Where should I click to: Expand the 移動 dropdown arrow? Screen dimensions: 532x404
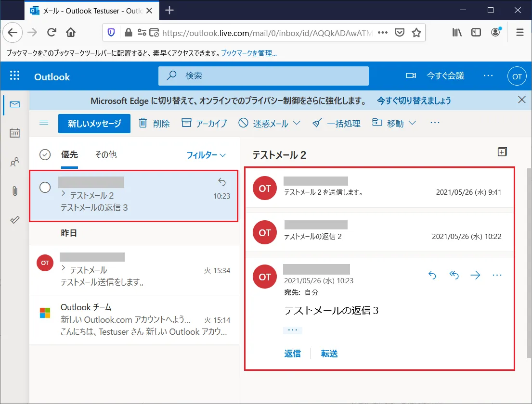[412, 123]
